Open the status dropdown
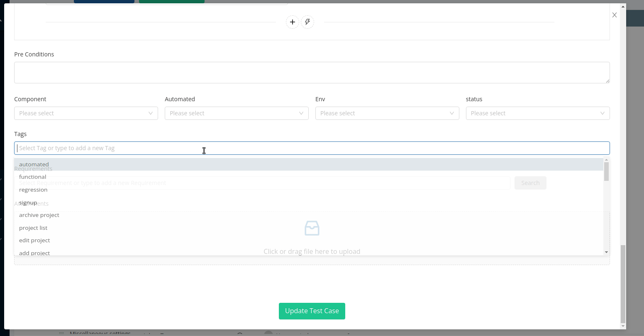The image size is (644, 336). click(x=538, y=113)
